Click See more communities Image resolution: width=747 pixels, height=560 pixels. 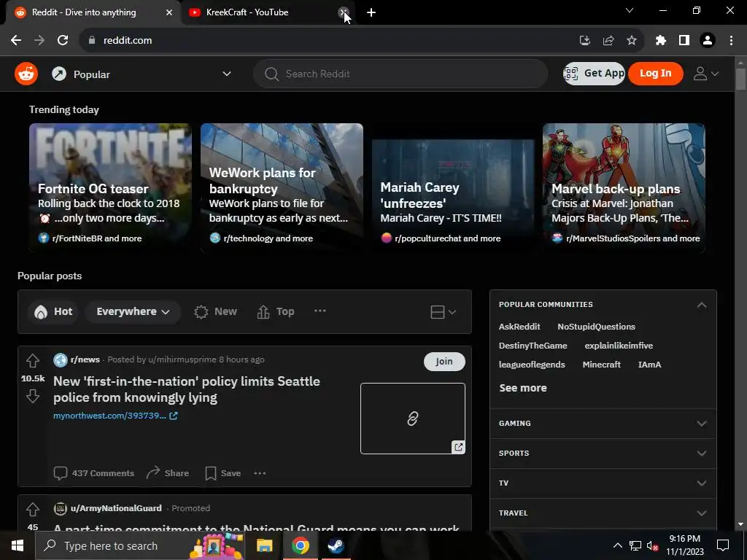[x=522, y=388]
